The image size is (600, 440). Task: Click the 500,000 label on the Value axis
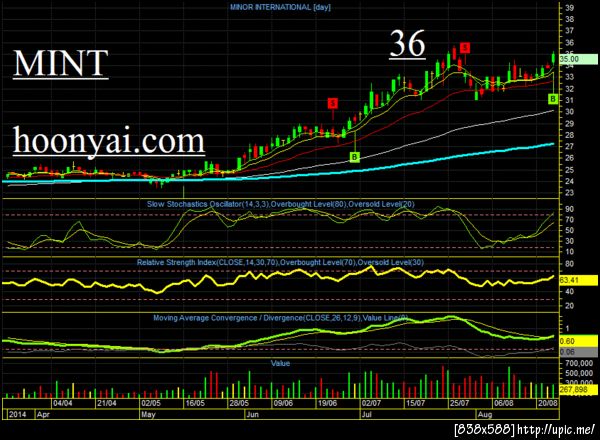tap(579, 373)
